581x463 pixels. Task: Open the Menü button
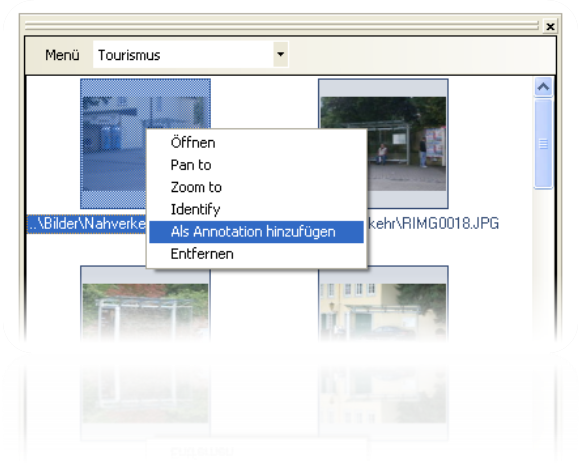tap(62, 55)
